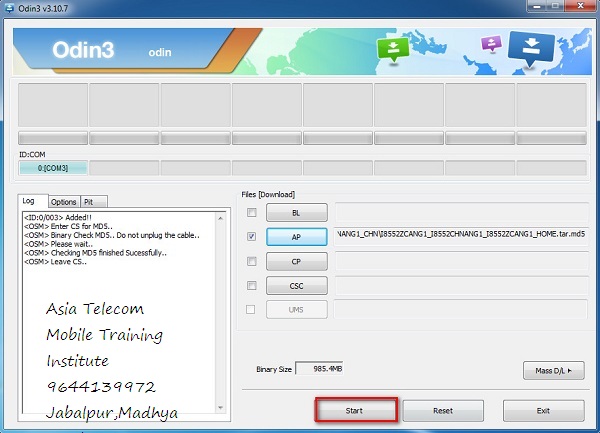Start the firmware flashing
Screen dimensions: 600x433
coord(356,410)
